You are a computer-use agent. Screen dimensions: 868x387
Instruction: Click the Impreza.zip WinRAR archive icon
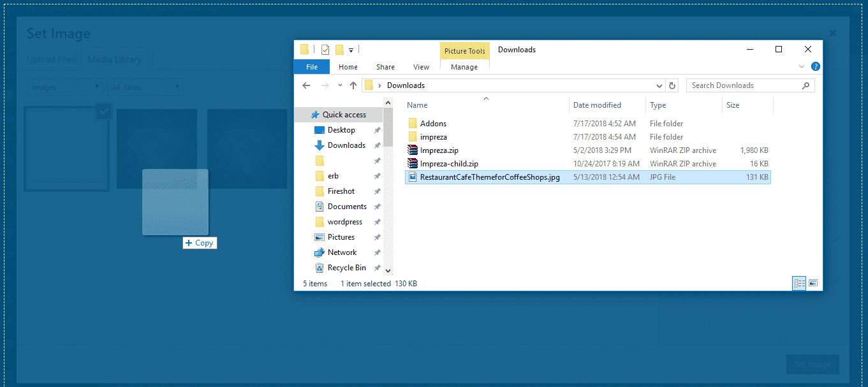(x=413, y=150)
